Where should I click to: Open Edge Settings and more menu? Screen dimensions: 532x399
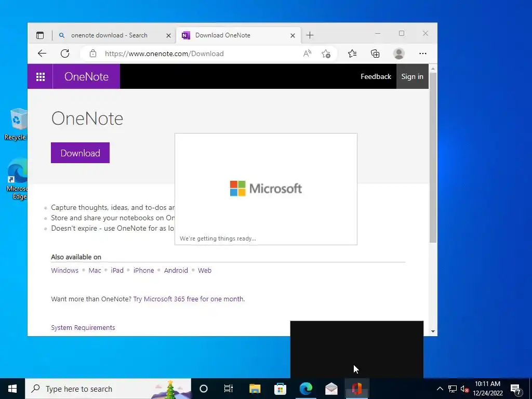pyautogui.click(x=423, y=54)
